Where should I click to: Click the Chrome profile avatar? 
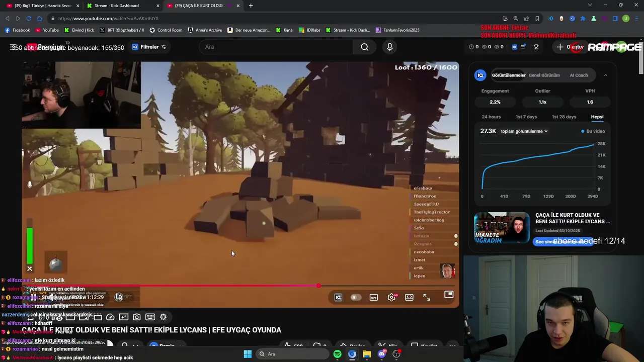pos(626,19)
